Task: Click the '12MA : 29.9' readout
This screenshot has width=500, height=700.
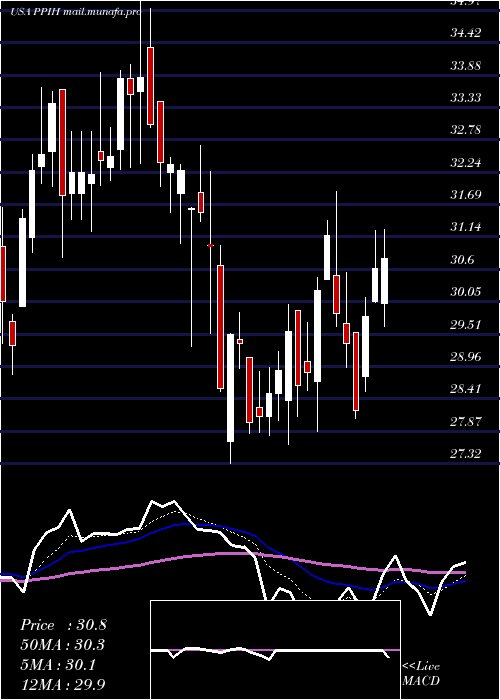Action: pyautogui.click(x=63, y=684)
